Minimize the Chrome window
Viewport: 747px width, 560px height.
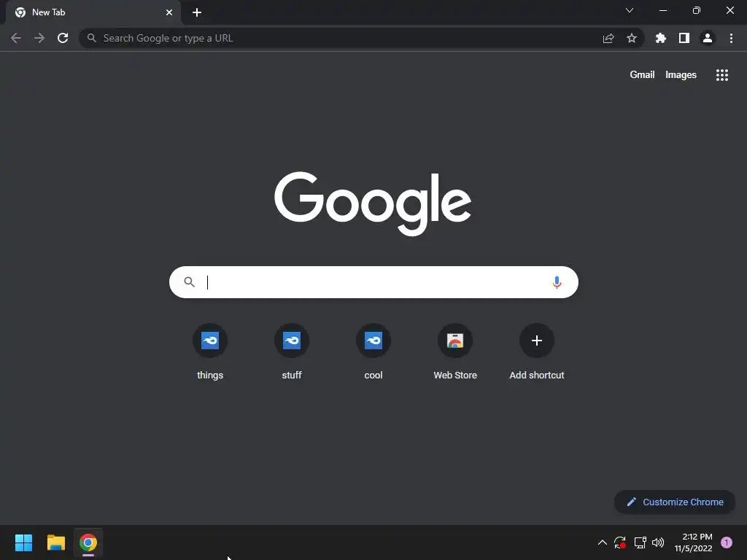pos(662,10)
